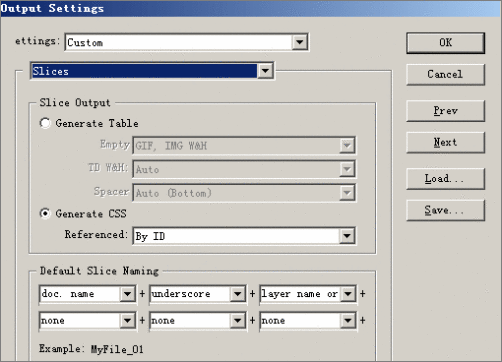This screenshot has height=362, width=502.
Task: Open first none dropdown in second row
Action: point(87,321)
